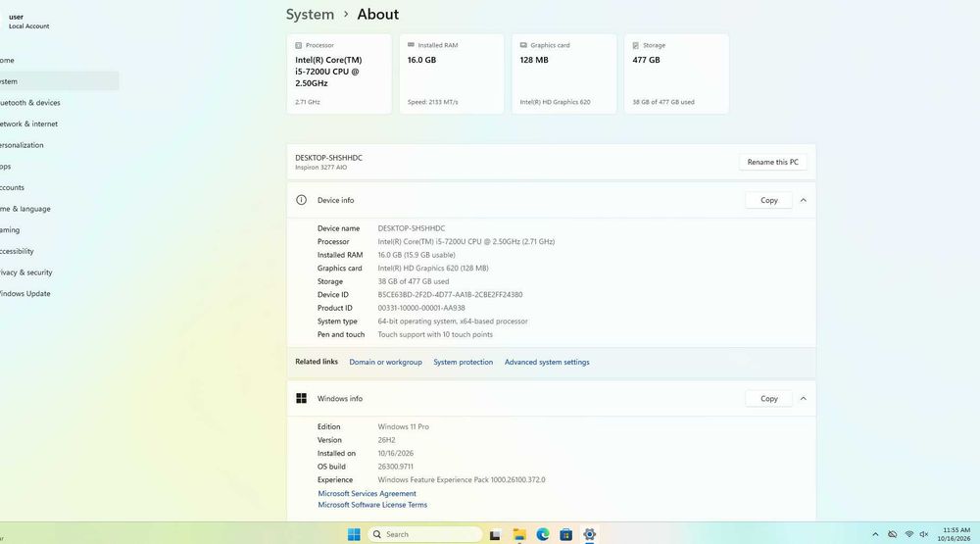
Task: Open Microsoft Store from the taskbar
Action: [565, 534]
